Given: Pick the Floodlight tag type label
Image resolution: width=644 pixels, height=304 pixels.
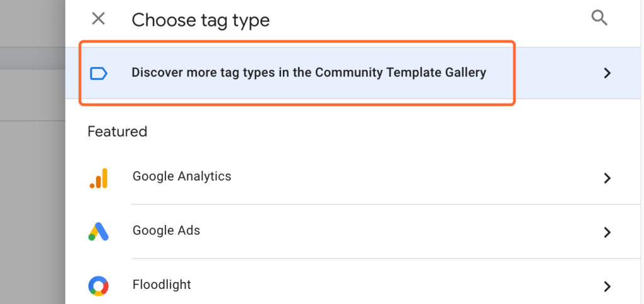Looking at the screenshot, I should coord(162,285).
